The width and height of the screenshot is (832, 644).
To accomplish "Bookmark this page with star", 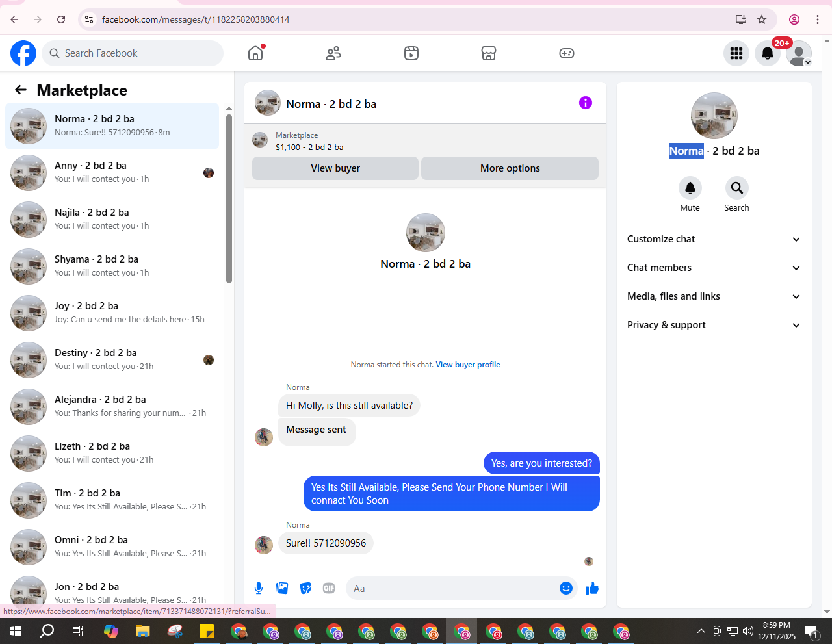I will 762,19.
